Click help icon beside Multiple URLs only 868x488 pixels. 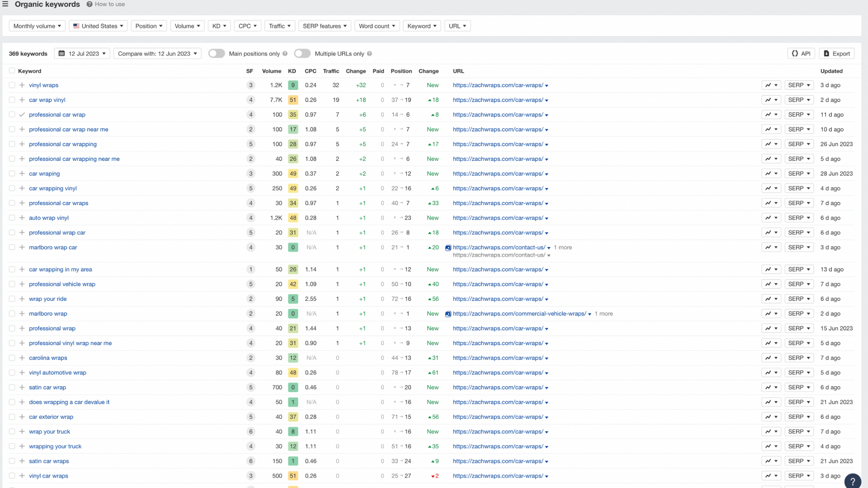[x=369, y=54]
